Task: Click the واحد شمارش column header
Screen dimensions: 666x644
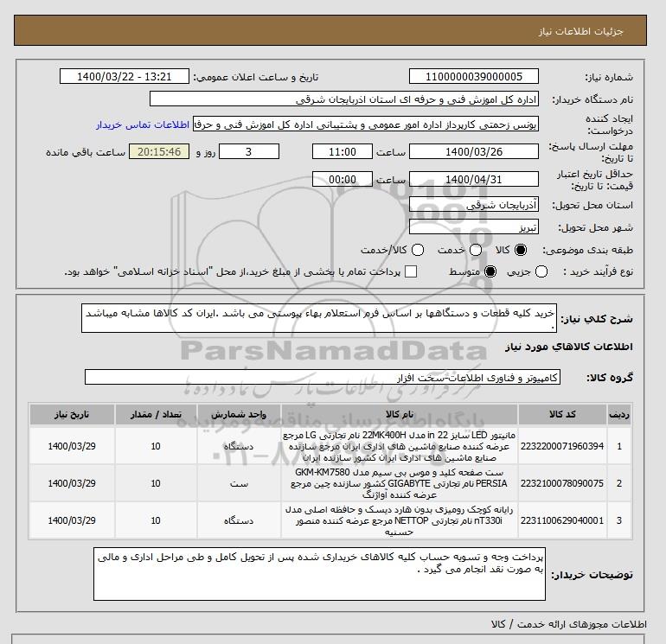Action: [239, 415]
